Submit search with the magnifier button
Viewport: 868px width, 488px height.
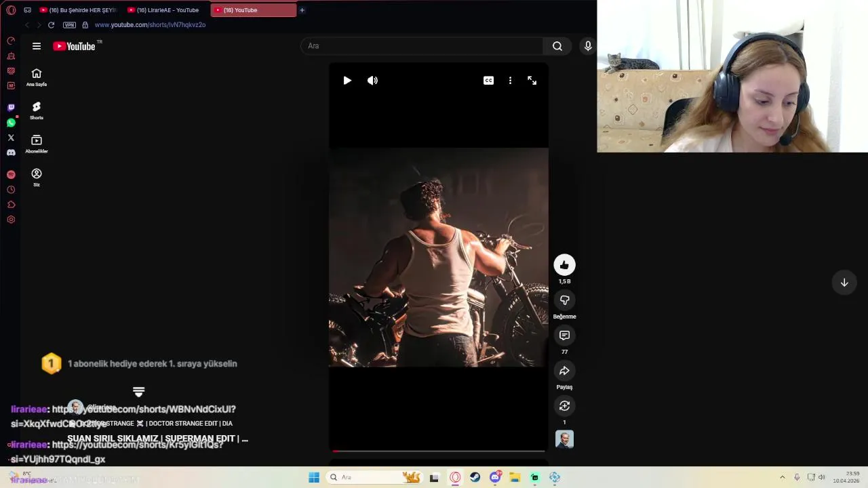pos(557,46)
